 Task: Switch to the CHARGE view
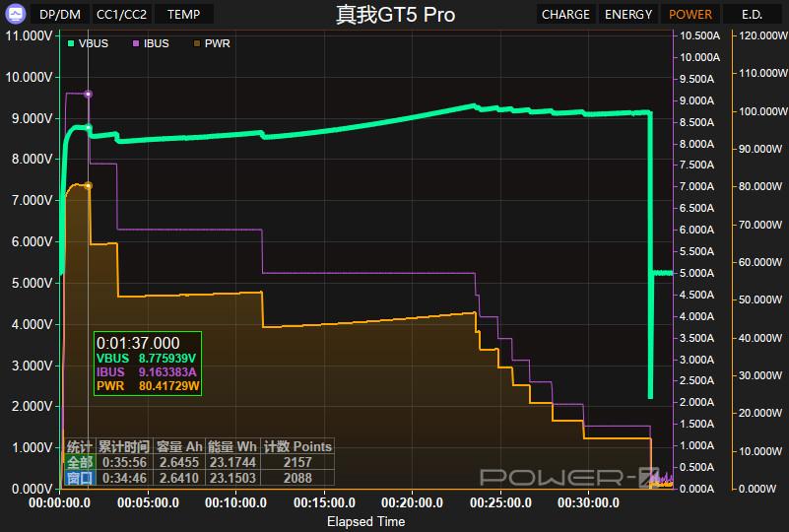[x=565, y=14]
